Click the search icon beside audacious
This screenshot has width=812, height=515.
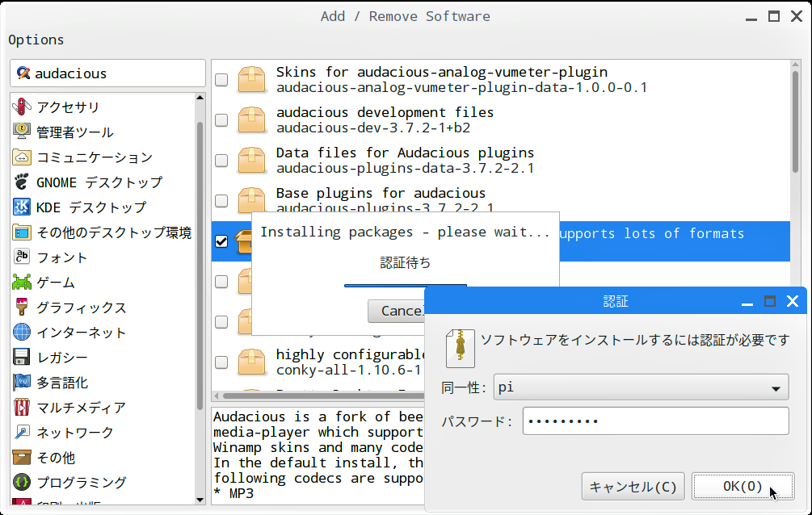tap(23, 73)
